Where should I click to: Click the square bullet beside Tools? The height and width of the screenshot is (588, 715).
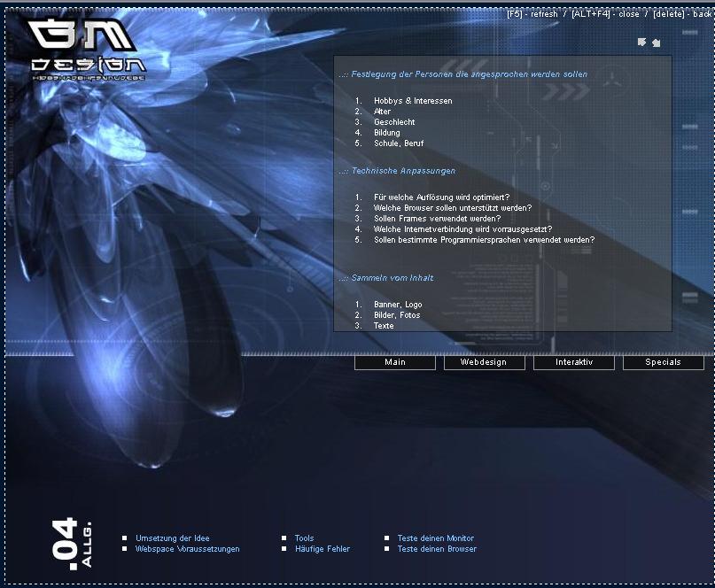tap(284, 538)
